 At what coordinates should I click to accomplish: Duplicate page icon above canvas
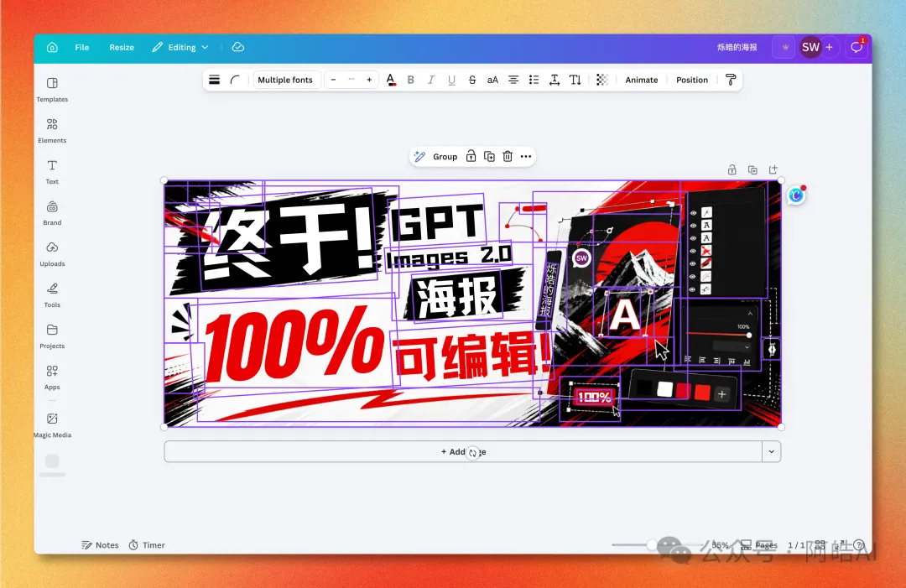coord(752,169)
